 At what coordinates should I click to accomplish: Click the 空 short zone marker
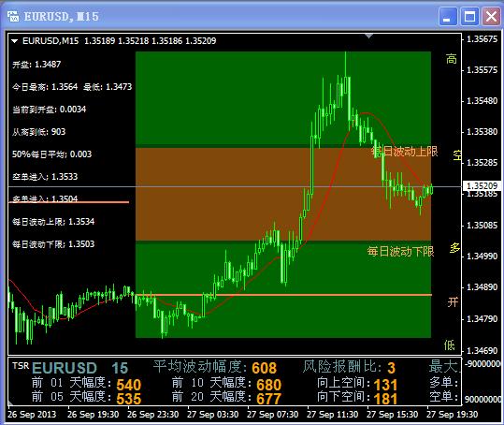point(457,155)
